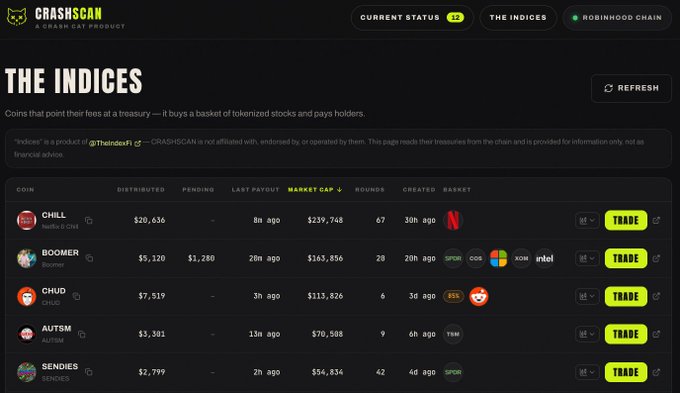Image resolution: width=680 pixels, height=393 pixels.
Task: Expand the chart dropdown for AUTSM
Action: coord(587,334)
